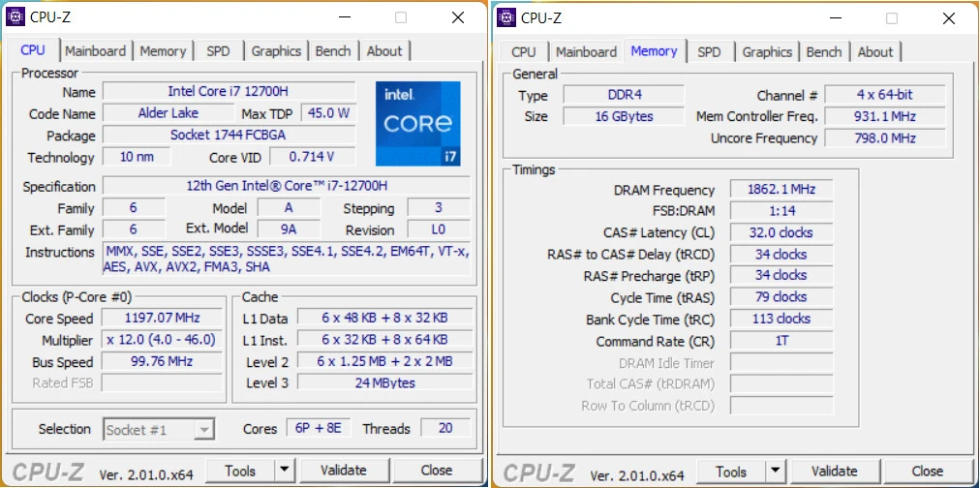
Task: Click the CPU-Z icon in left window title bar
Action: click(x=16, y=17)
